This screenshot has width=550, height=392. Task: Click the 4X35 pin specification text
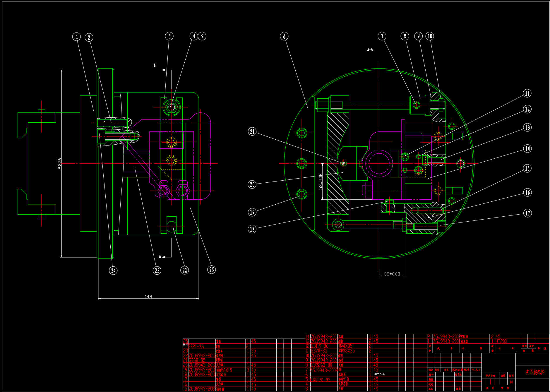(347, 346)
